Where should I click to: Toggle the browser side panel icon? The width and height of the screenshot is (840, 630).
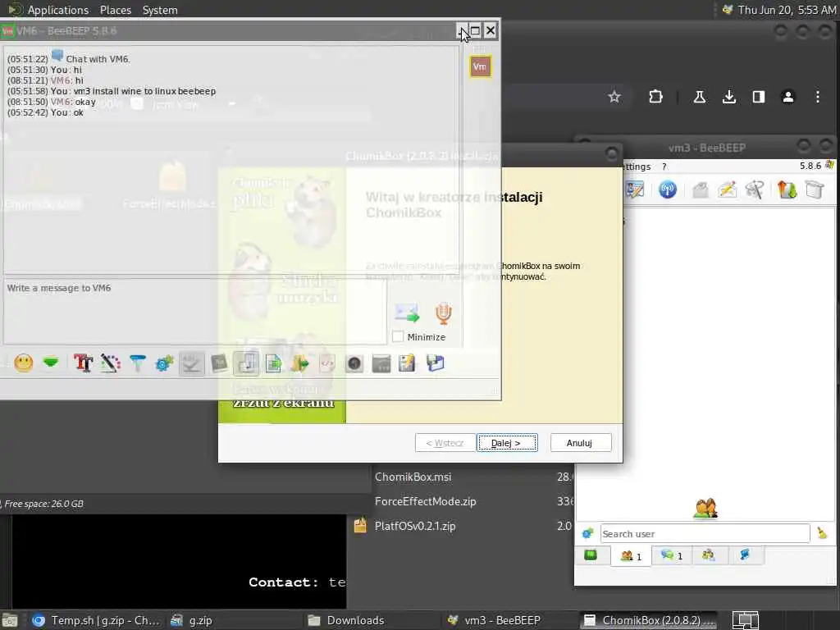759,97
